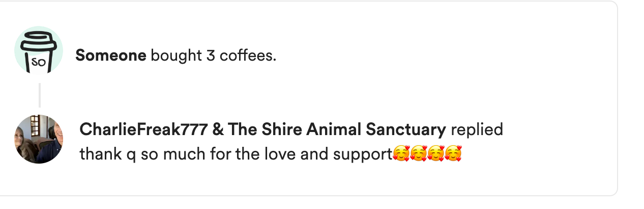Click the third smiling hearts emoji
The width and height of the screenshot is (644, 209).
pos(436,153)
